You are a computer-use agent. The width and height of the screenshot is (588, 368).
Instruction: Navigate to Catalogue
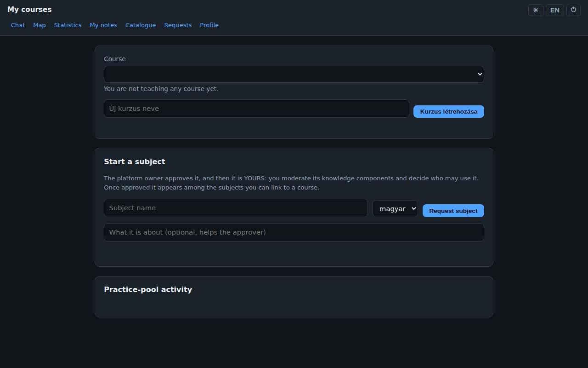pos(141,25)
